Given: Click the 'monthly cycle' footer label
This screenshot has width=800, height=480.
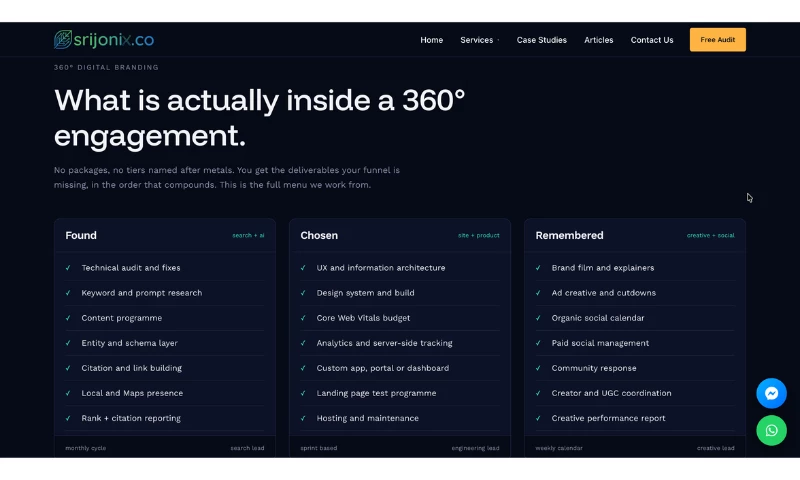Looking at the screenshot, I should pyautogui.click(x=86, y=448).
